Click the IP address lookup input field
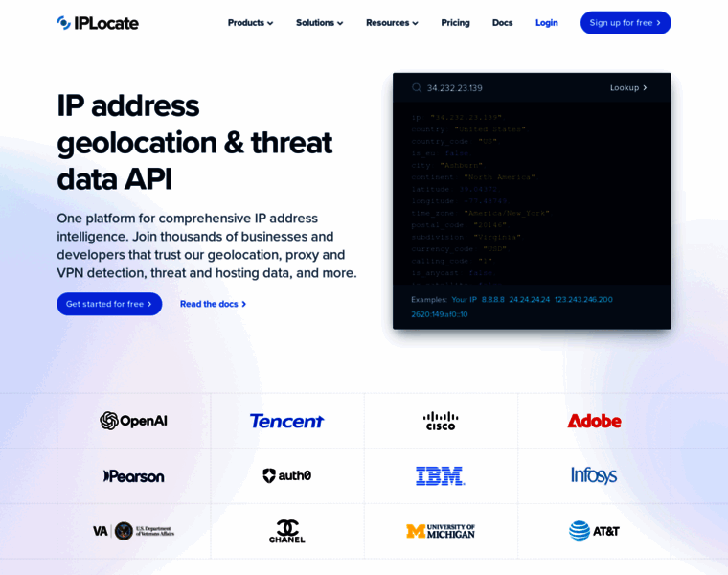 click(511, 88)
